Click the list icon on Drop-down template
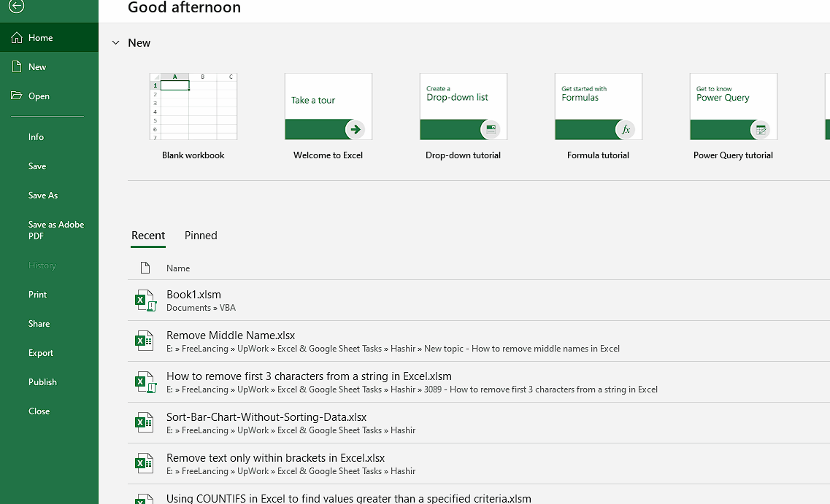The image size is (830, 504). point(491,130)
